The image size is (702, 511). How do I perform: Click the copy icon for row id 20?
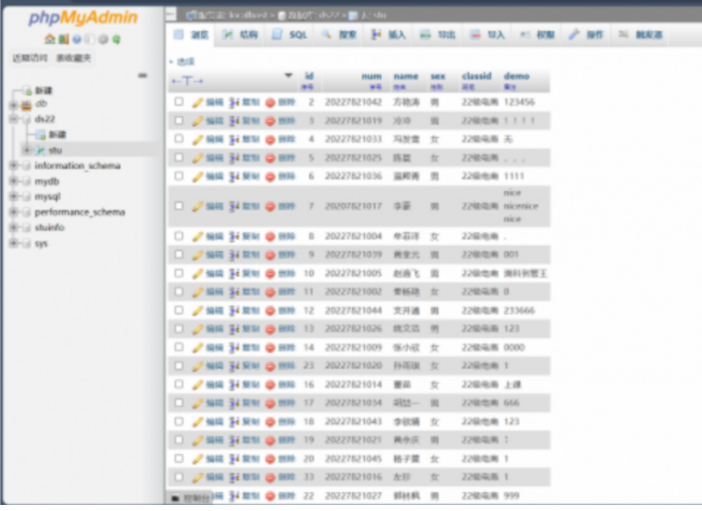[234, 459]
